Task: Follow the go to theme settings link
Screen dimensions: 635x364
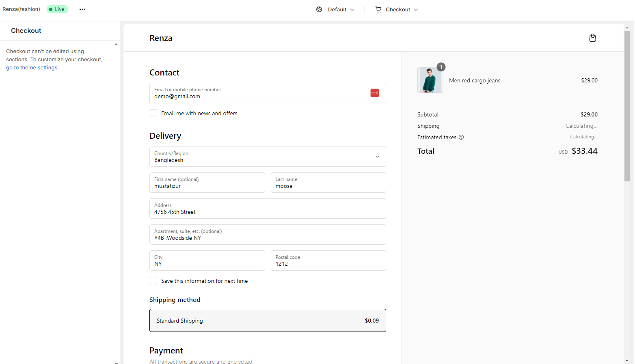Action: pyautogui.click(x=32, y=68)
